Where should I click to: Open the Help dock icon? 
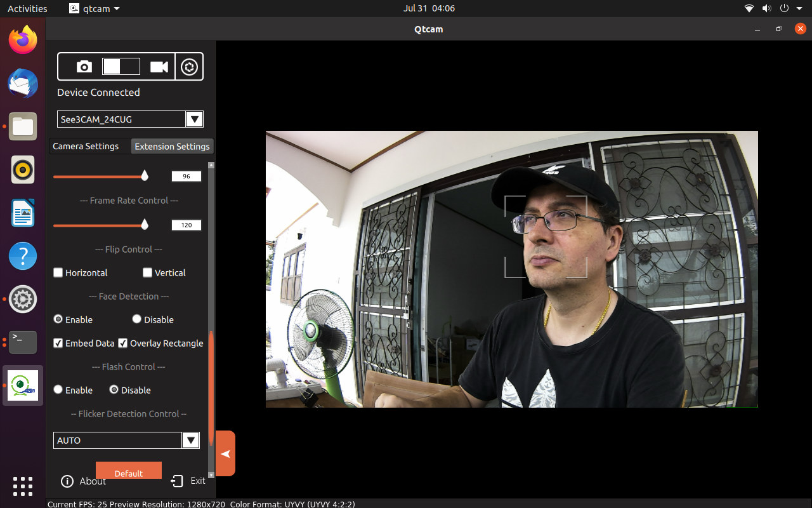click(23, 256)
